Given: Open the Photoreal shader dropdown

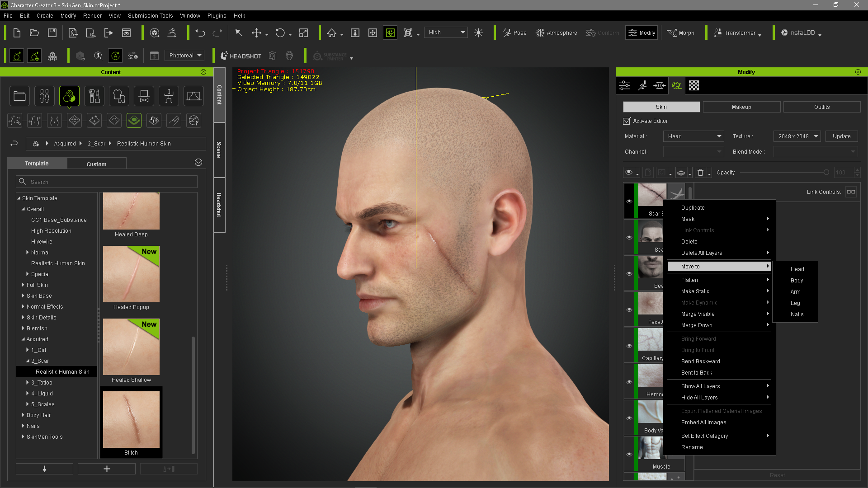Looking at the screenshot, I should click(184, 56).
